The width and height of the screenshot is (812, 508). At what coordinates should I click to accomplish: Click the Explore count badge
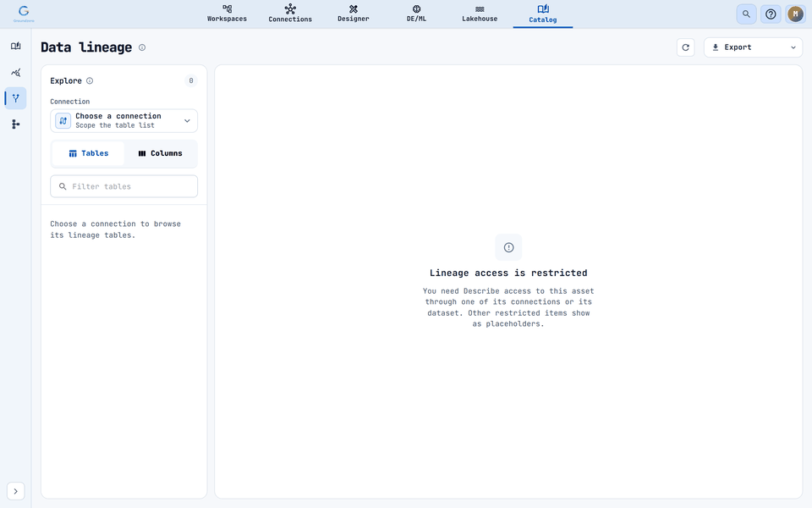[x=191, y=81]
